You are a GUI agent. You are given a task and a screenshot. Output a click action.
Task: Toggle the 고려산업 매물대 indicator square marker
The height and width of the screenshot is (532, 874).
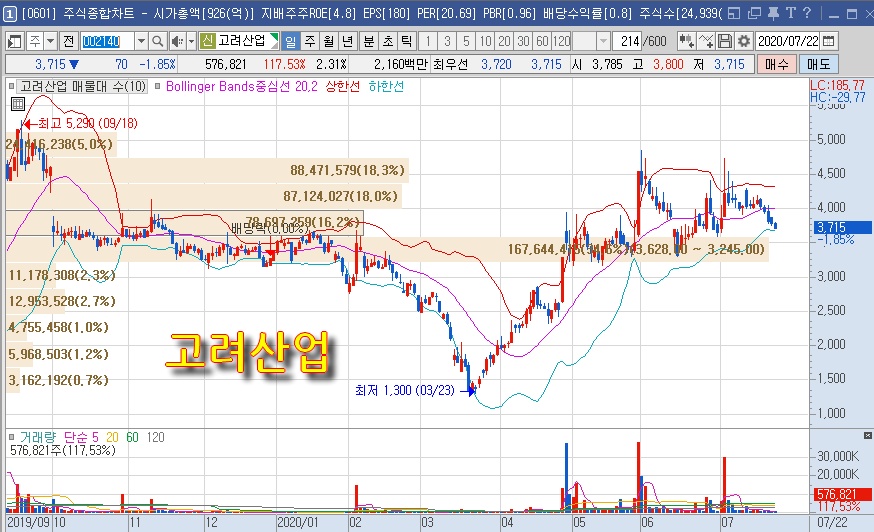[x=12, y=86]
